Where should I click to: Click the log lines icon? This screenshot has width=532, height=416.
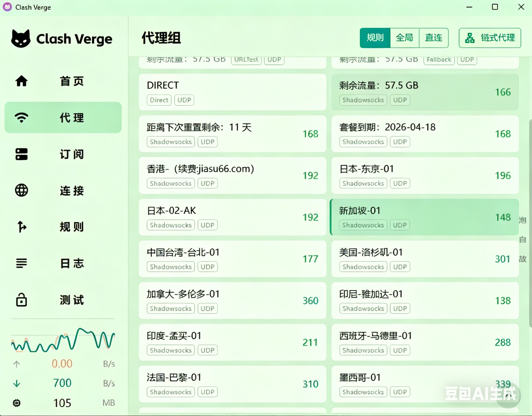click(21, 263)
